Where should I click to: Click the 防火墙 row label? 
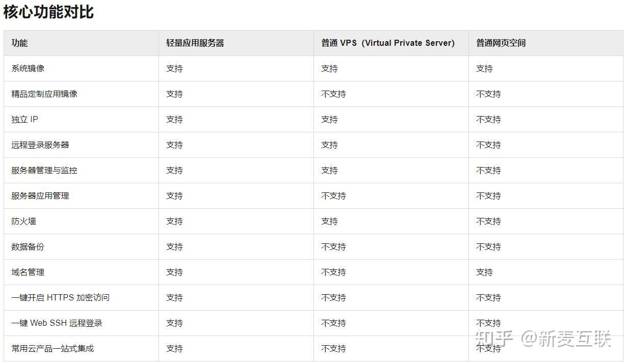[24, 221]
